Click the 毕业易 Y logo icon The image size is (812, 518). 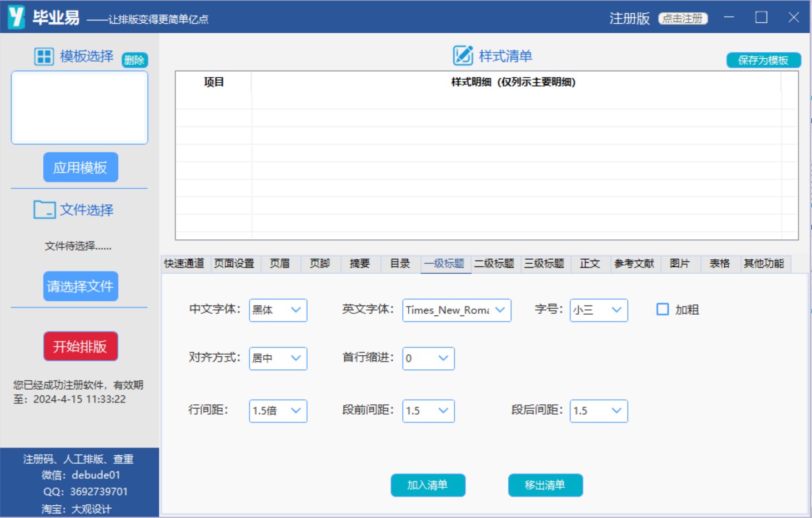pyautogui.click(x=17, y=17)
